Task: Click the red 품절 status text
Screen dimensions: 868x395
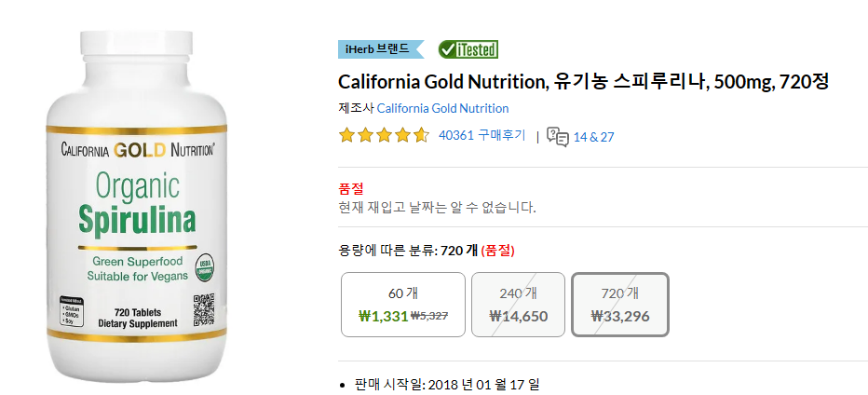Action: [351, 189]
